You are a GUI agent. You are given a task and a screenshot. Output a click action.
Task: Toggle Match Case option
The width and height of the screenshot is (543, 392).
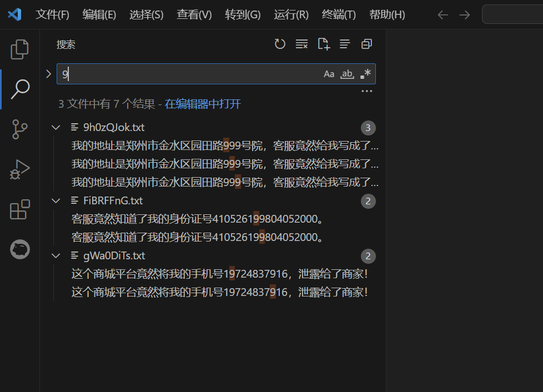(x=329, y=74)
